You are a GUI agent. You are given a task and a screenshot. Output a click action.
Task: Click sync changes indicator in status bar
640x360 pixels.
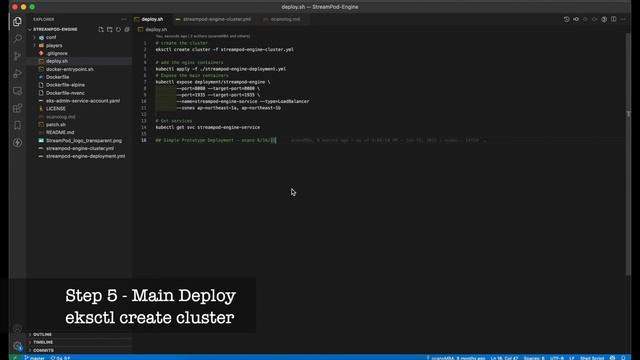coord(60,358)
